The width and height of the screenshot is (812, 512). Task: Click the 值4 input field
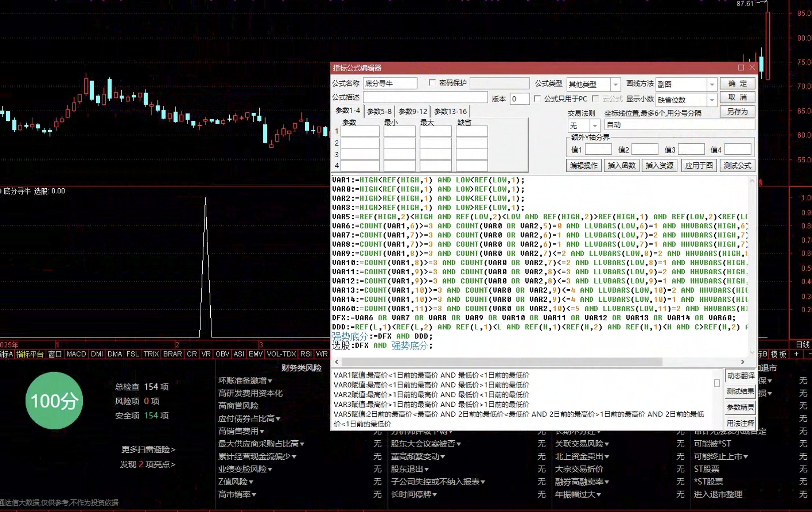[x=737, y=149]
